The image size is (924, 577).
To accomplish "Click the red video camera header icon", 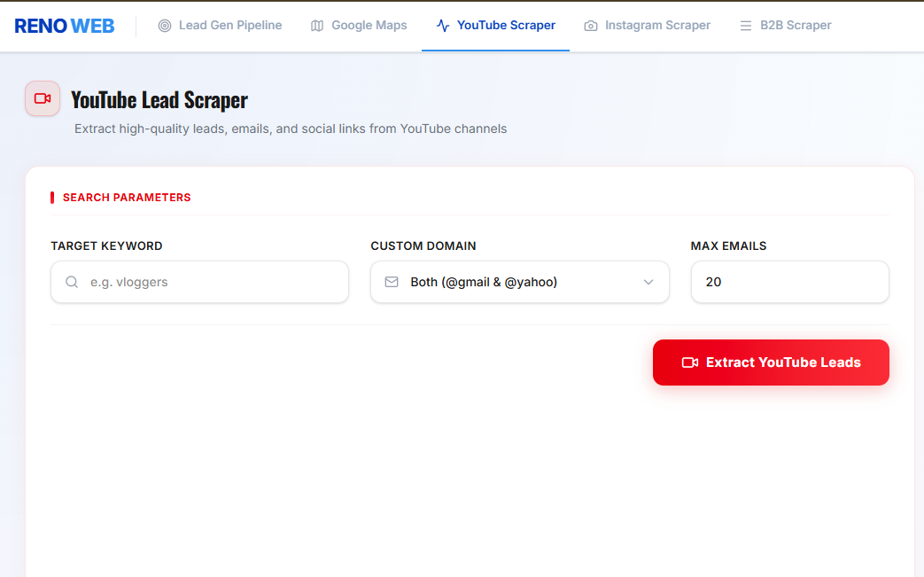I will click(x=43, y=98).
